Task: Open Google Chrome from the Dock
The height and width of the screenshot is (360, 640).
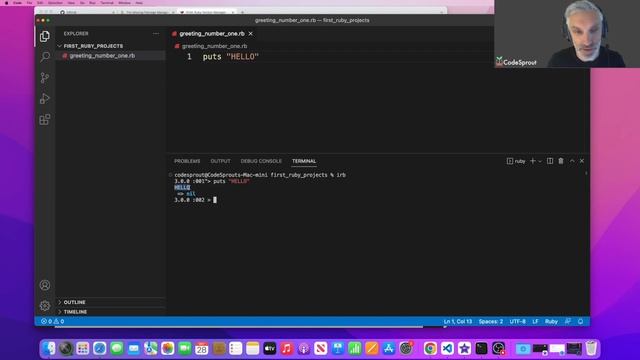Action: pyautogui.click(x=430, y=349)
